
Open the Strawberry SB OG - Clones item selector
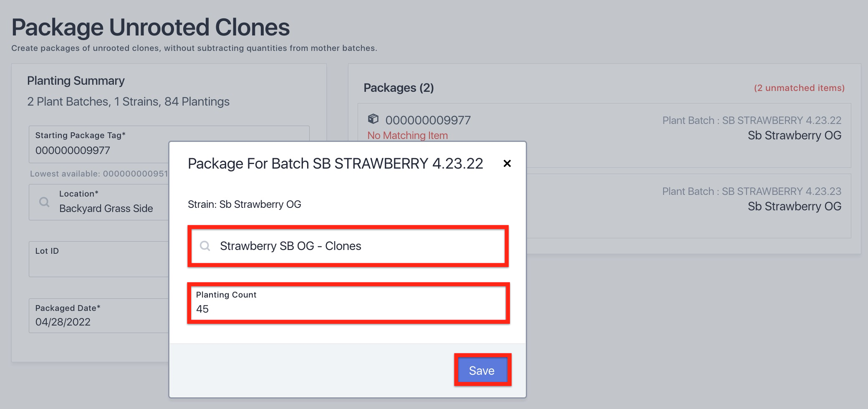tap(348, 246)
